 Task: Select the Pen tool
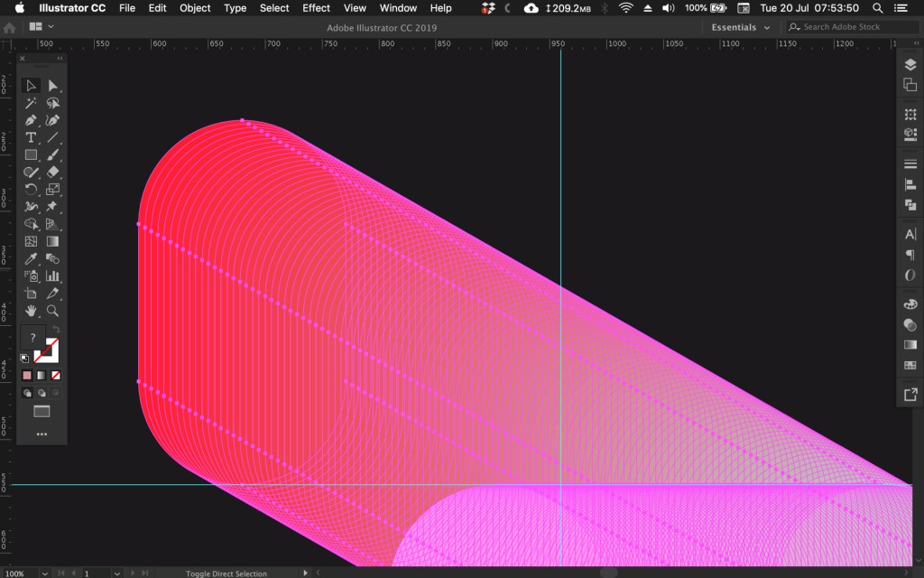(31, 120)
